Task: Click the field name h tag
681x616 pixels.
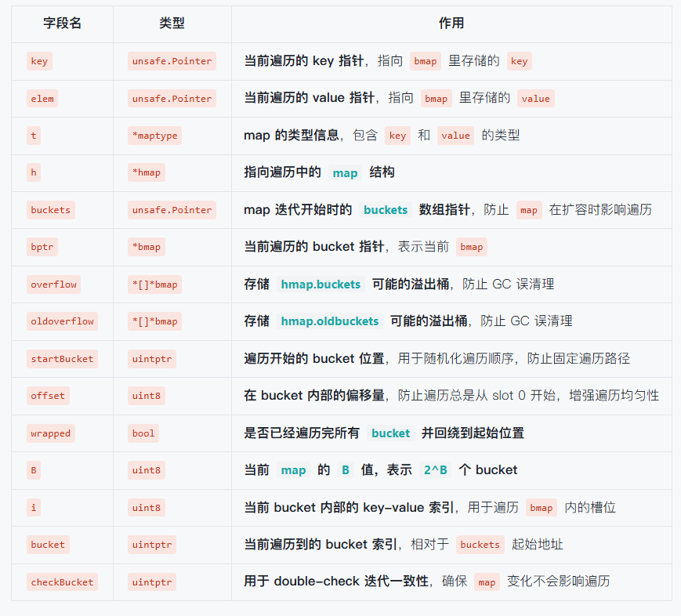Action: [x=34, y=172]
